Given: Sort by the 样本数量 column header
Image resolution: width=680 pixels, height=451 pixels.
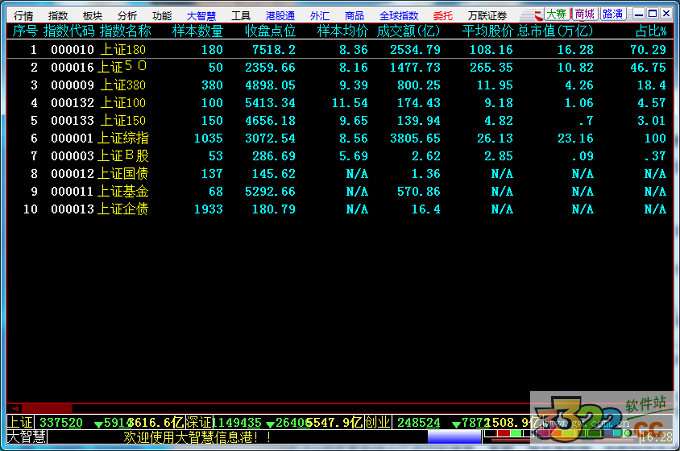Looking at the screenshot, I should coord(197,31).
